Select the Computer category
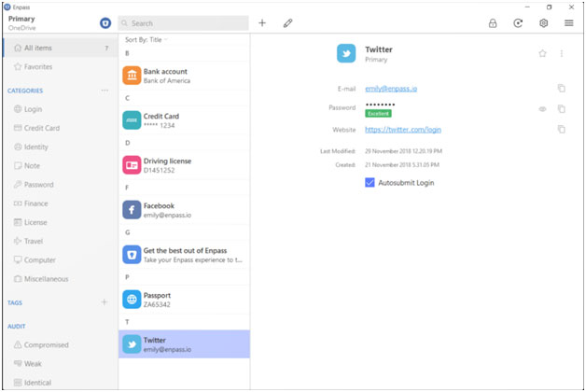586x392 pixels. coord(60,259)
